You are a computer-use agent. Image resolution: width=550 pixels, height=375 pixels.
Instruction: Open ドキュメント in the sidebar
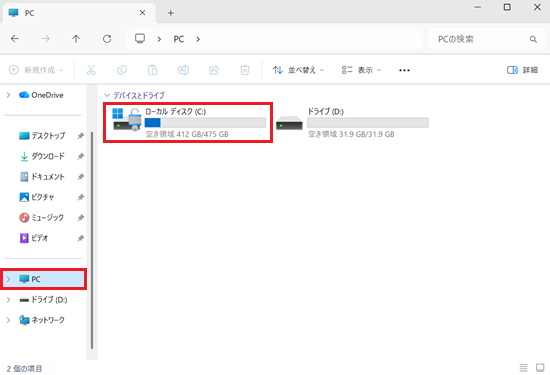click(48, 176)
